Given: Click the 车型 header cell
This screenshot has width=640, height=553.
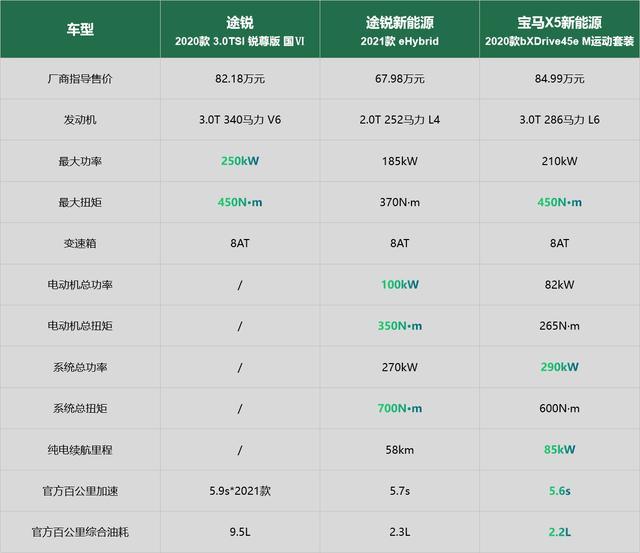Looking at the screenshot, I should (x=80, y=29).
